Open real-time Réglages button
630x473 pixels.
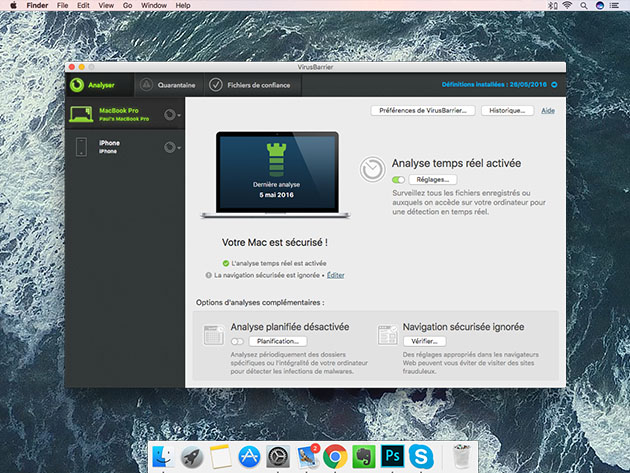433,180
